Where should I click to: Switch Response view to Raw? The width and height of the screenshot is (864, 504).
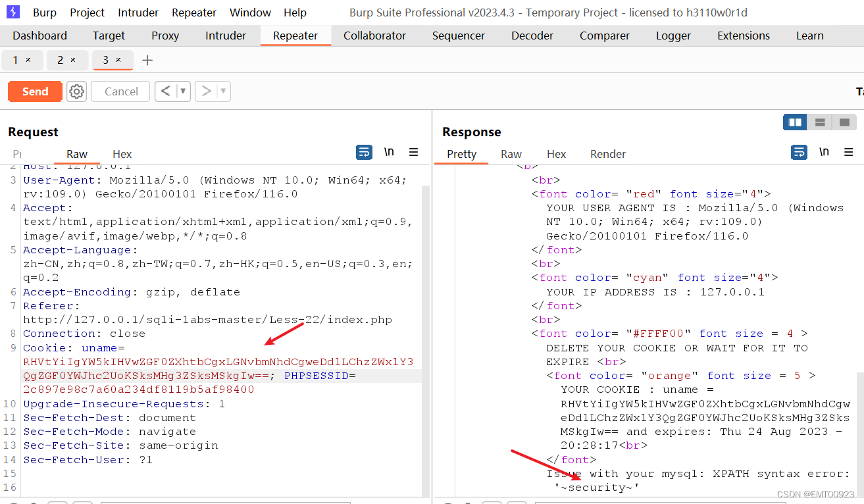[511, 154]
